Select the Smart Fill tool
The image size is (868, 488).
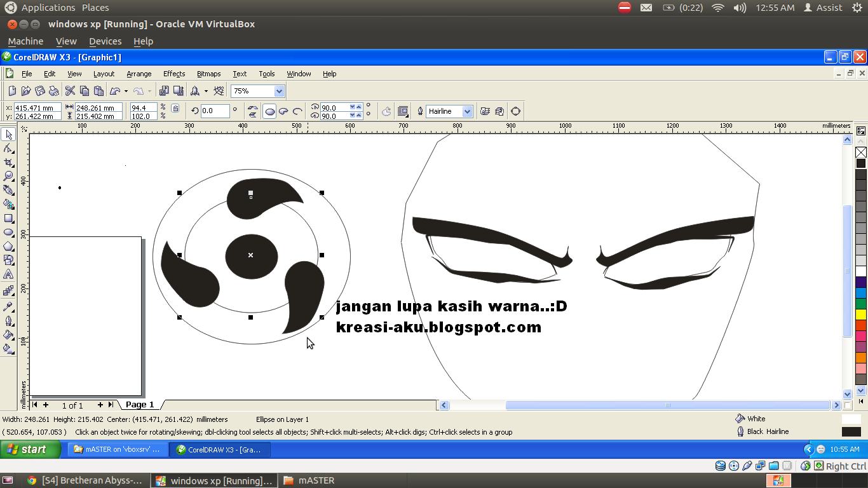point(8,204)
